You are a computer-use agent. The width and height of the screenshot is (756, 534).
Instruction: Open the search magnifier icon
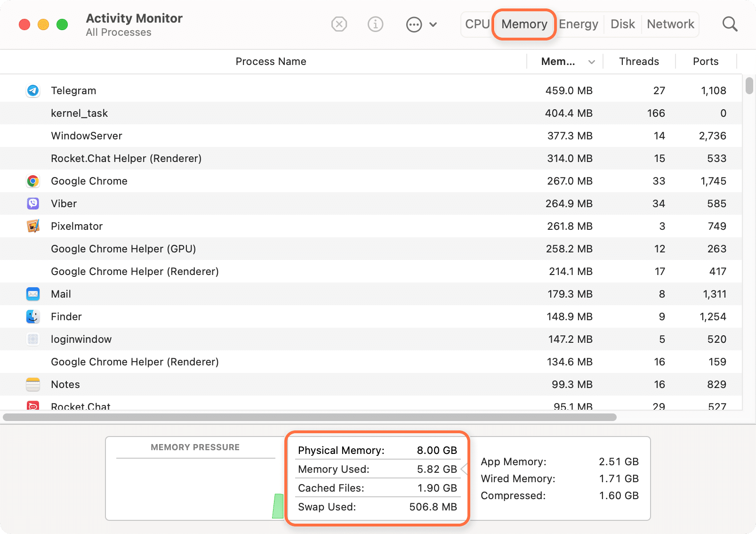coord(730,24)
